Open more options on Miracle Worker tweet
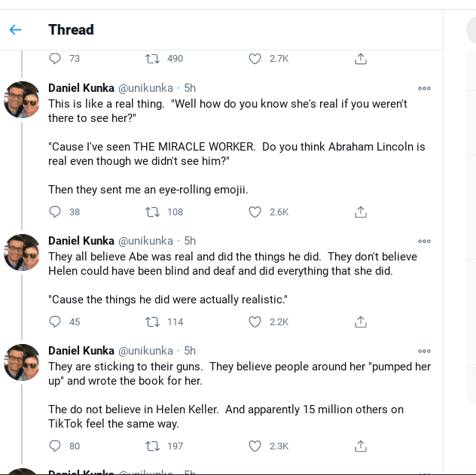Viewport: 476px width, 475px height. [424, 88]
